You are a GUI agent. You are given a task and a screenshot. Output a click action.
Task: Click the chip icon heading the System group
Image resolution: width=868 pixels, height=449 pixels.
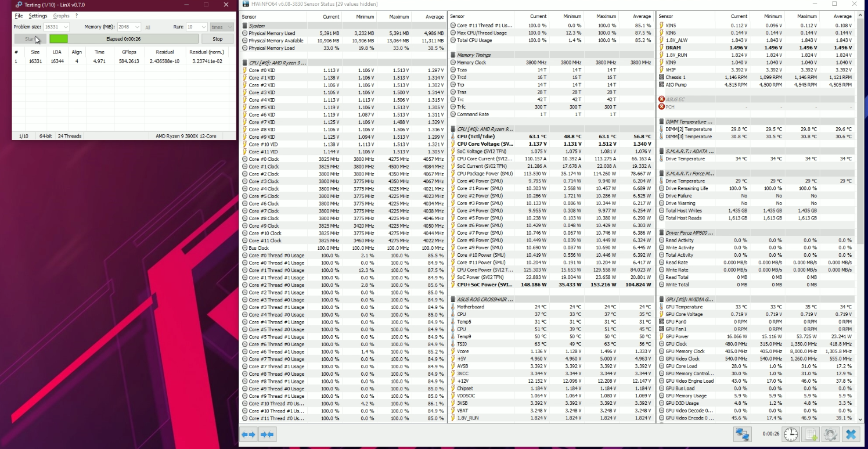coord(244,26)
